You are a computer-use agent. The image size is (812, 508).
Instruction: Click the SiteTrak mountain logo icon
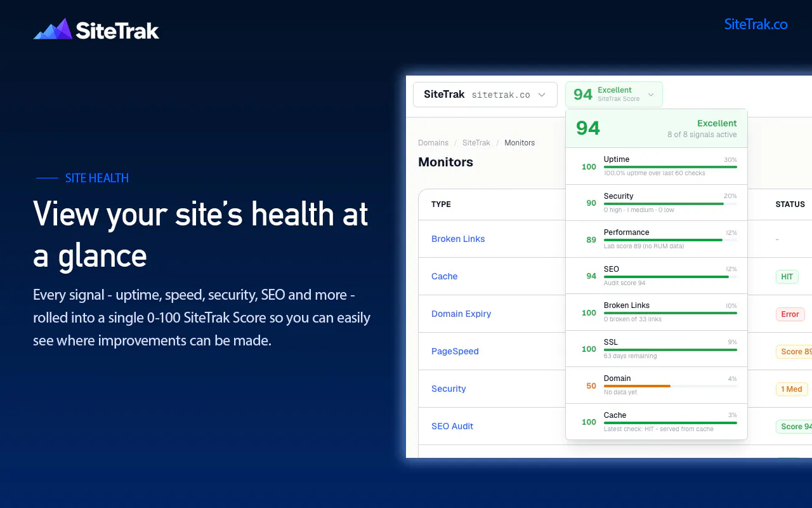pyautogui.click(x=53, y=29)
